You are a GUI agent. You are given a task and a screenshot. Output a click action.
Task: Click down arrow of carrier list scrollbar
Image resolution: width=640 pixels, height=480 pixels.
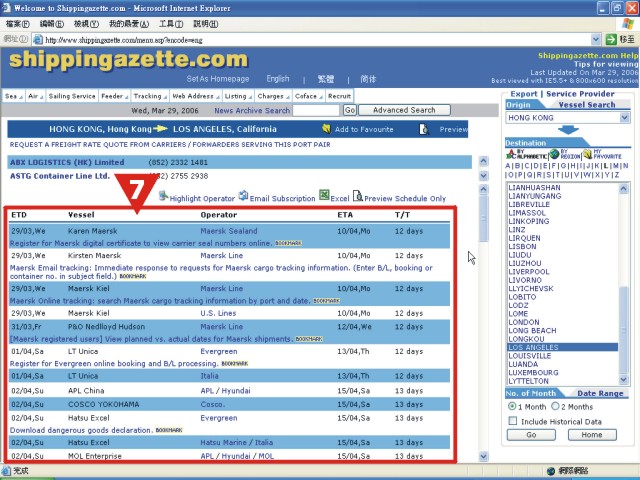[x=483, y=176]
